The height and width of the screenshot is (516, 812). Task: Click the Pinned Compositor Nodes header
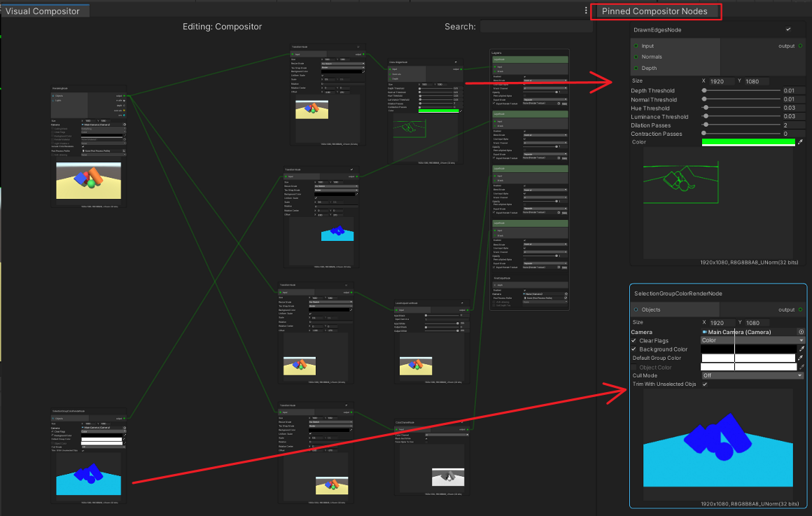click(656, 11)
